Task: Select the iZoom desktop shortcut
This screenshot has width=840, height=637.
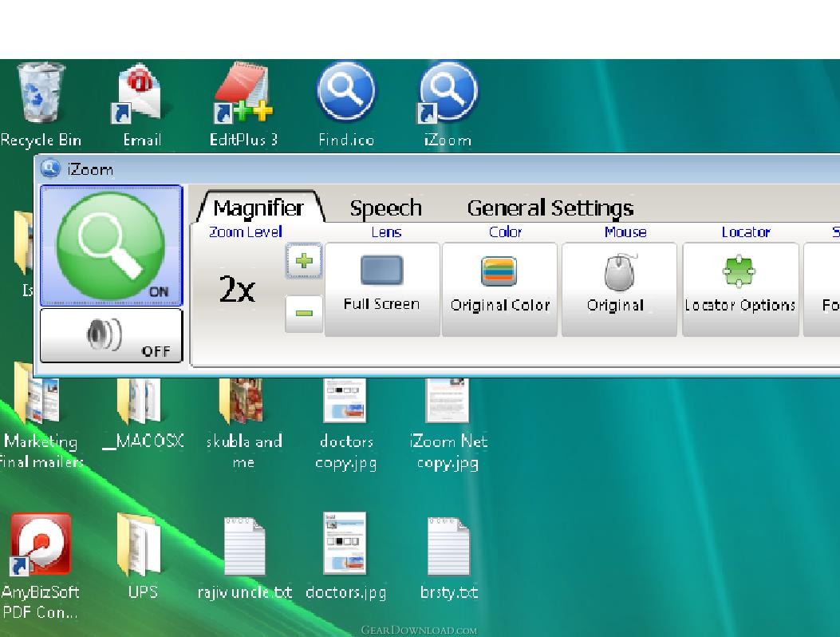Action: (448, 105)
